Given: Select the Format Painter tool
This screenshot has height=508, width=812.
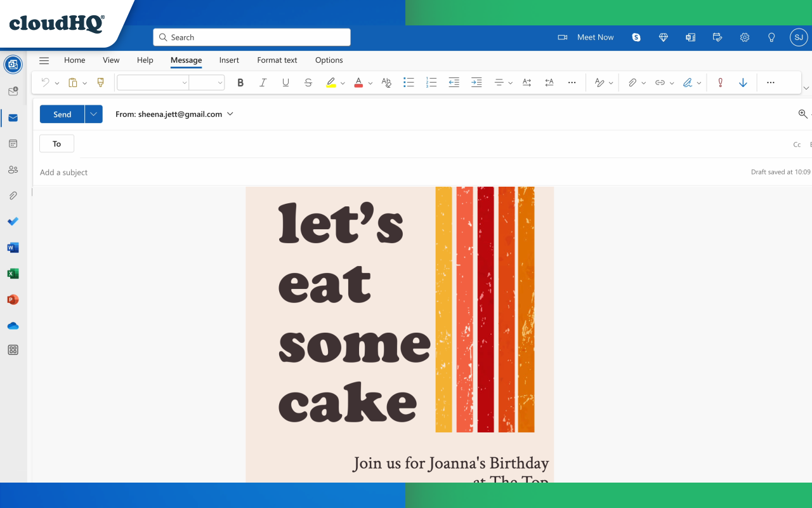Looking at the screenshot, I should pyautogui.click(x=100, y=82).
